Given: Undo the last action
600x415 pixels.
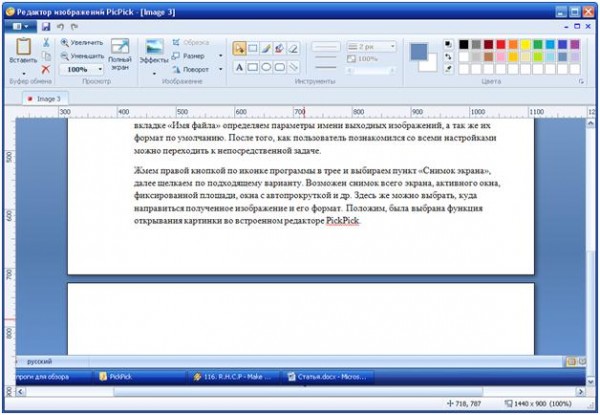Looking at the screenshot, I should [x=60, y=26].
